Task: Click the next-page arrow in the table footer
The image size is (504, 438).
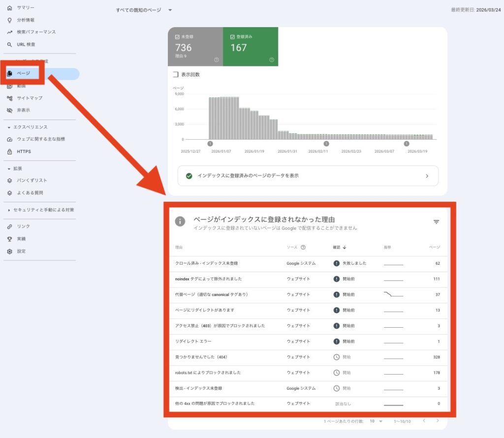Action: [438, 421]
